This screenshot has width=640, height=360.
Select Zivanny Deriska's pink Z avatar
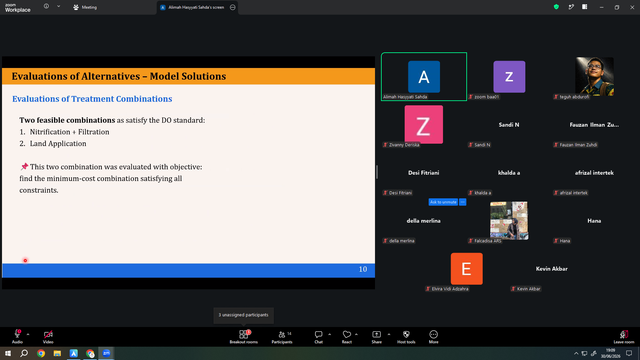[424, 124]
